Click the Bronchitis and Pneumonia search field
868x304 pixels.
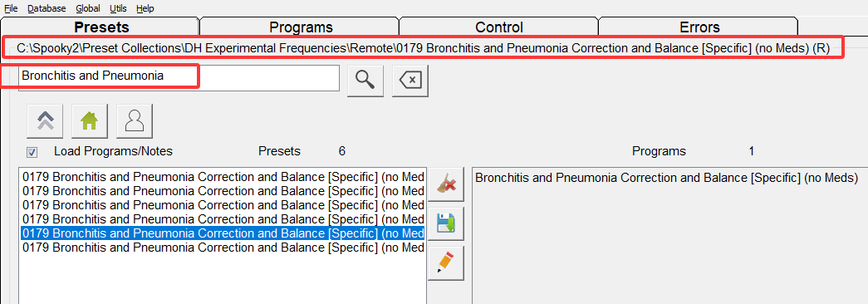point(179,78)
